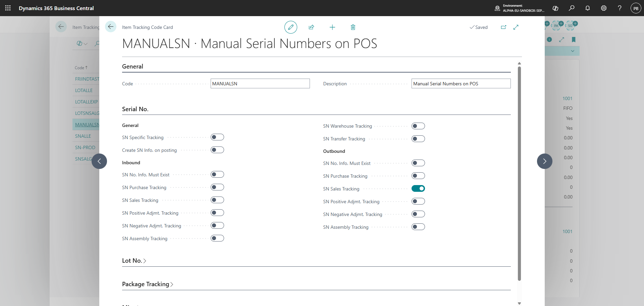
Task: Toggle Inbound SN No. Info. Must Exist
Action: 217,174
